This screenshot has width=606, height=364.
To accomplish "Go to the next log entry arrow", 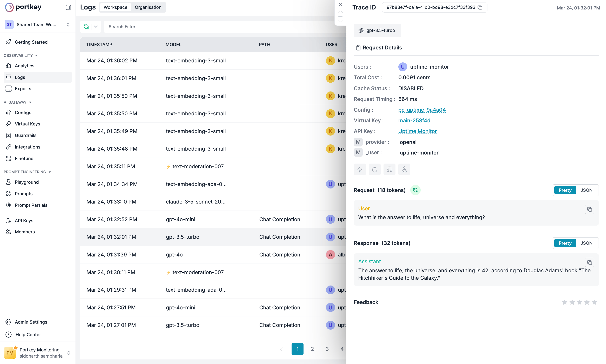I will coord(340,21).
